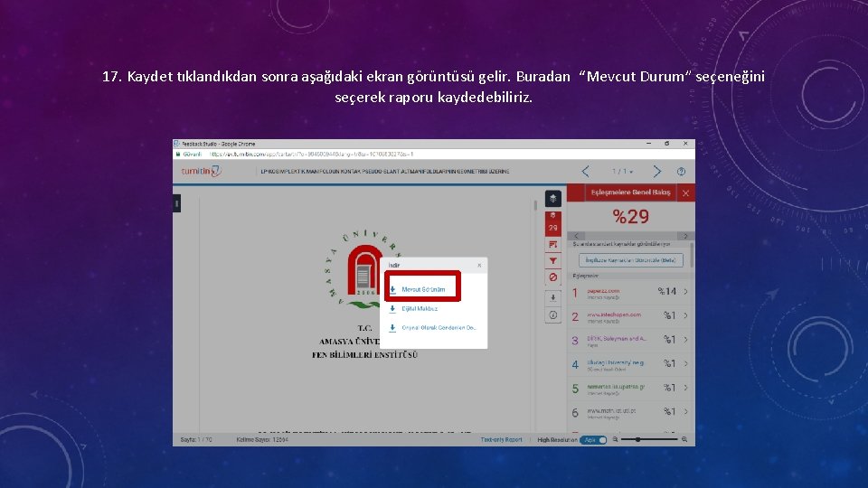
Task: Open the filters and settings funnel icon
Action: click(553, 260)
